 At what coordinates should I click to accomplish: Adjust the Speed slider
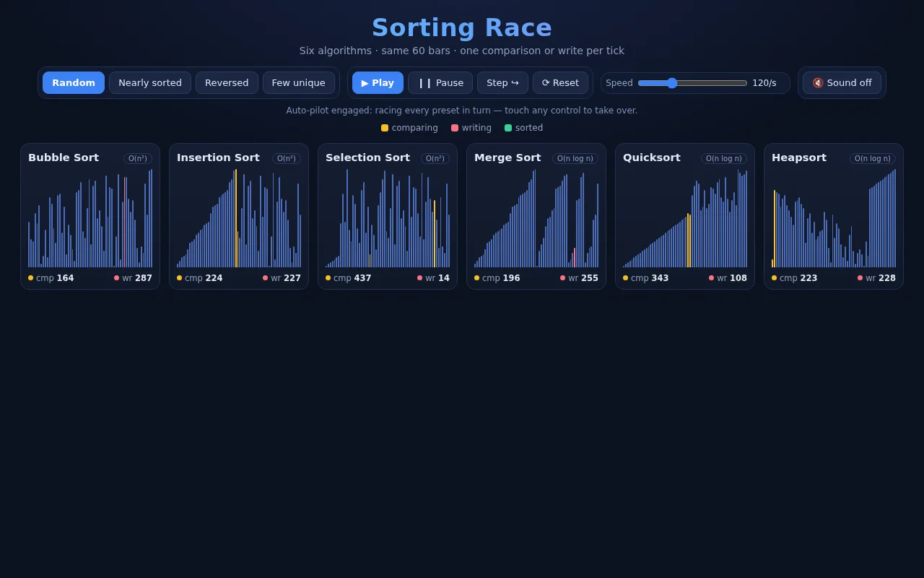(692, 83)
